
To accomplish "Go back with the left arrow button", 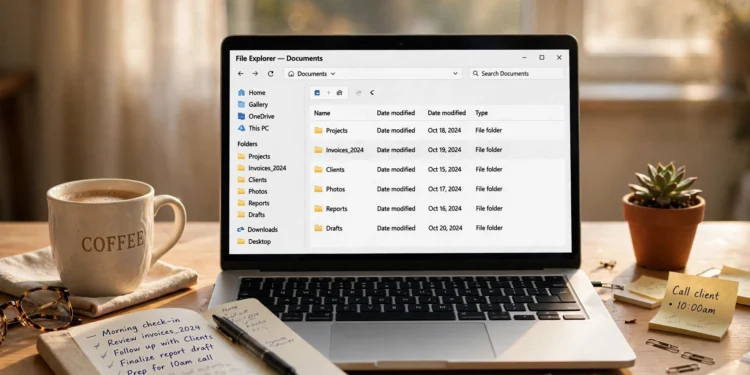I will point(241,74).
